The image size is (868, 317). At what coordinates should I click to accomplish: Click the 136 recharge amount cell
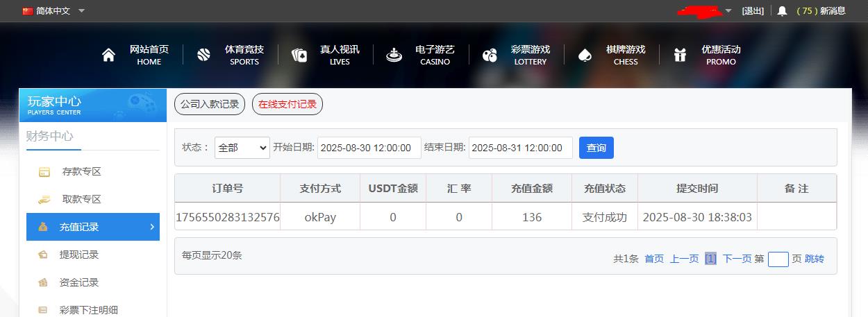pyautogui.click(x=532, y=217)
